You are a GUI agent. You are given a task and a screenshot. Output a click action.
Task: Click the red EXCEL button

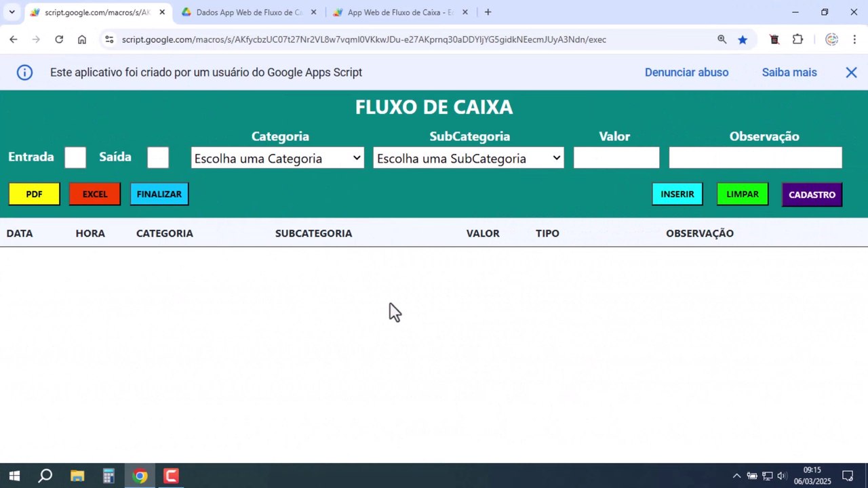[95, 194]
